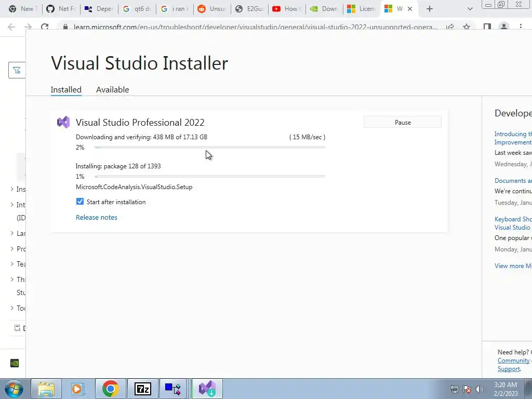
Task: Reload the page in Chrome
Action: (x=45, y=27)
